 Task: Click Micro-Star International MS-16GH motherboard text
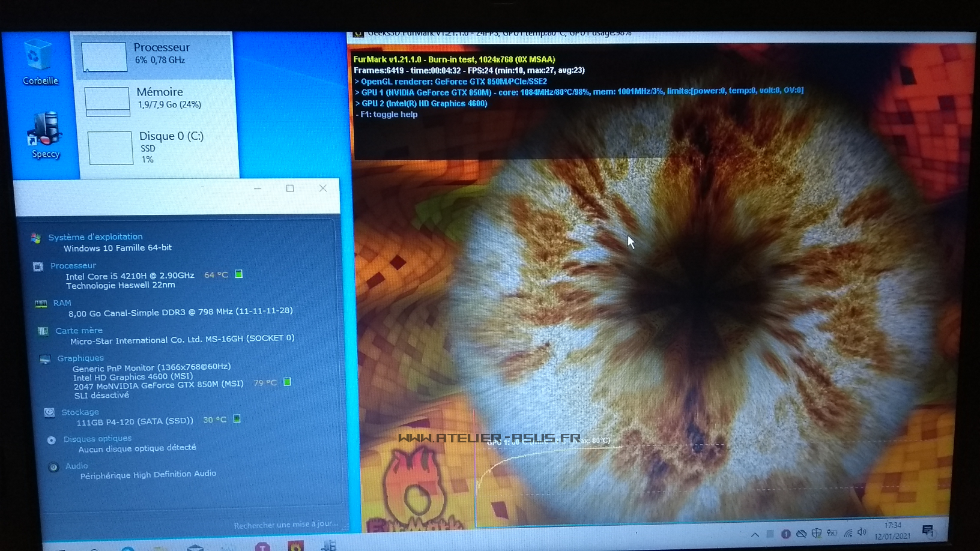[x=182, y=340]
